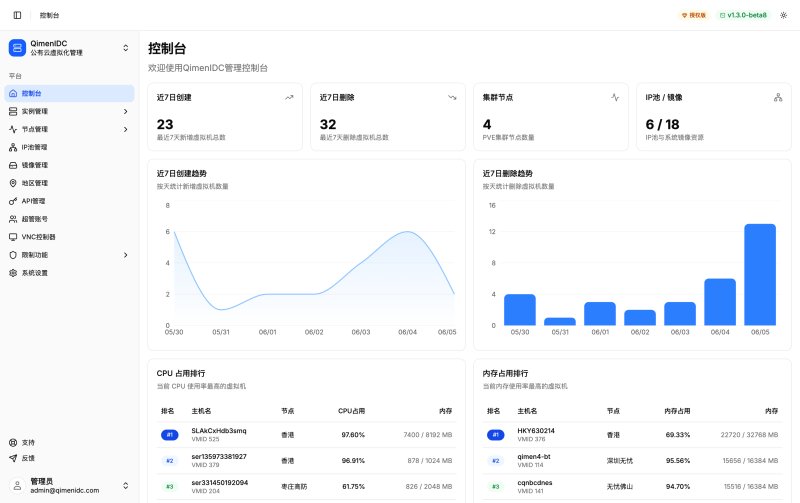The height and width of the screenshot is (503, 800).
Task: Open IP池管理 in the sidebar
Action: (x=69, y=147)
